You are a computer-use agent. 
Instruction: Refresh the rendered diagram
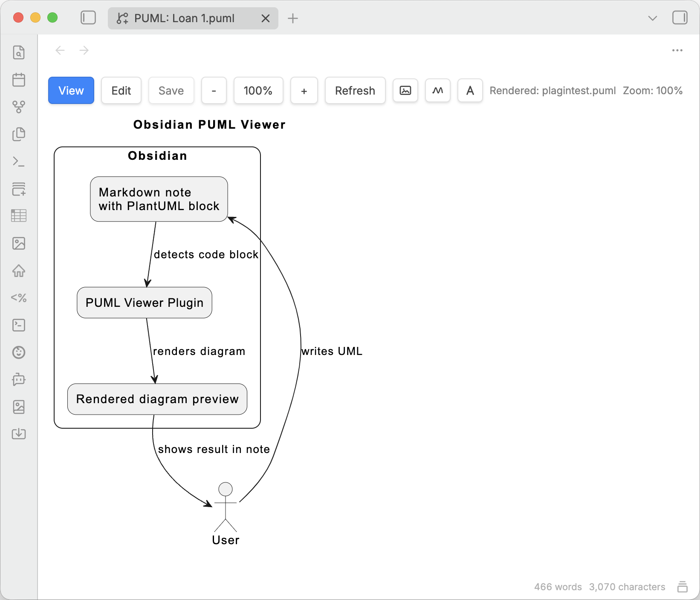355,90
